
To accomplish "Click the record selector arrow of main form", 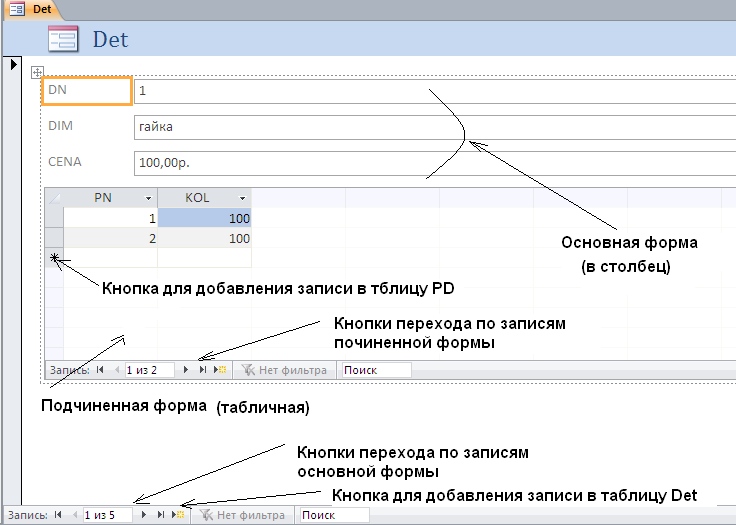I will coord(14,64).
